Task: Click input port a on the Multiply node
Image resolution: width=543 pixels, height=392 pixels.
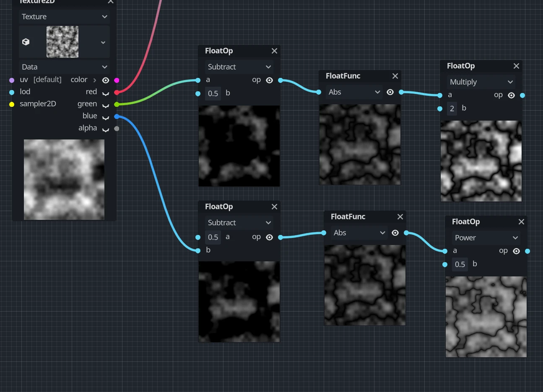Action: [x=440, y=95]
